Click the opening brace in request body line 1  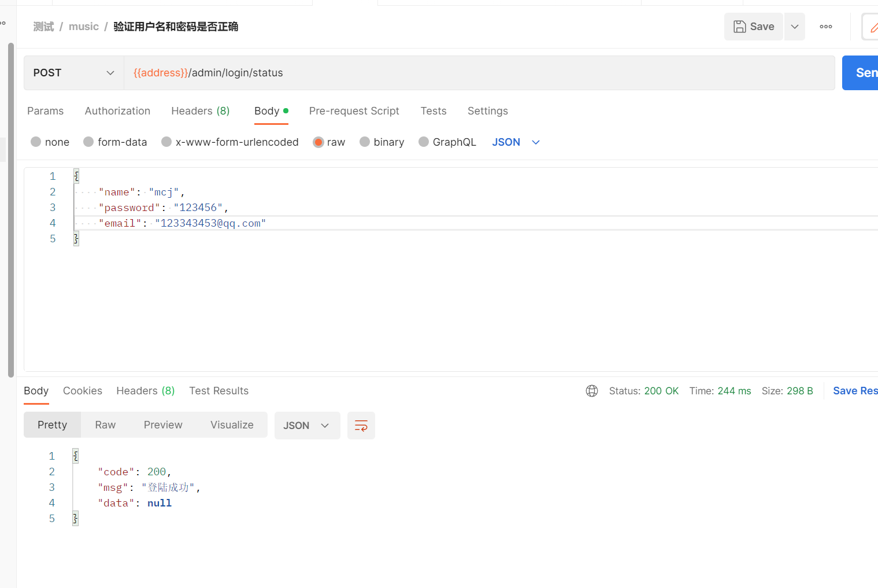76,176
